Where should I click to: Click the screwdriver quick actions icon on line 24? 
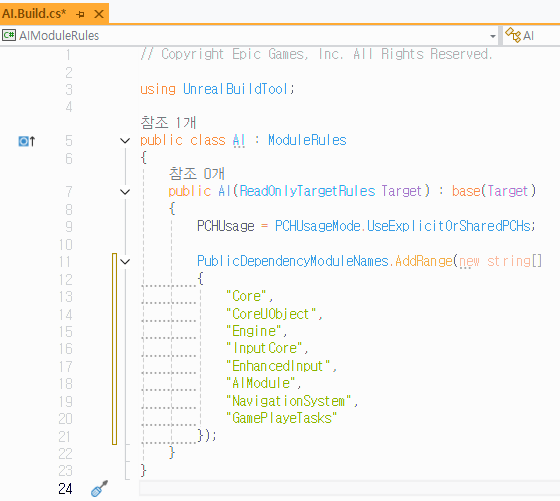[99, 489]
